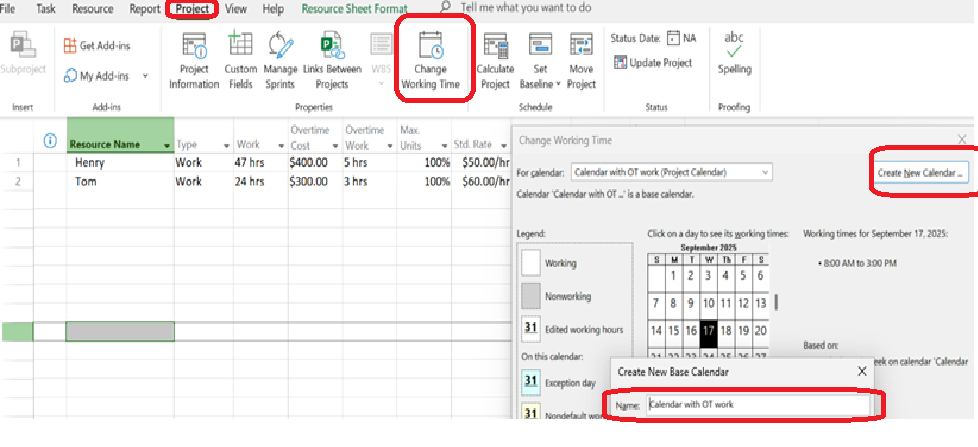Click the $400.00 overtime cost cell

pos(314,163)
